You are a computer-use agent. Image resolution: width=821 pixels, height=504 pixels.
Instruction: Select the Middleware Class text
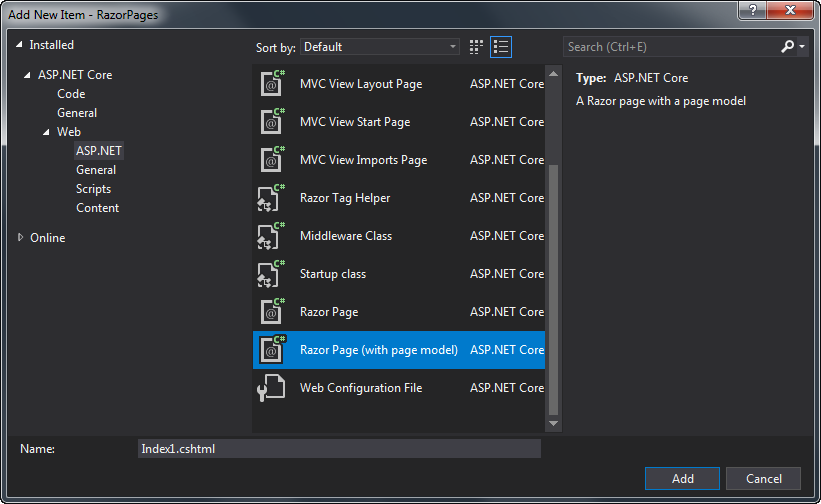point(346,236)
